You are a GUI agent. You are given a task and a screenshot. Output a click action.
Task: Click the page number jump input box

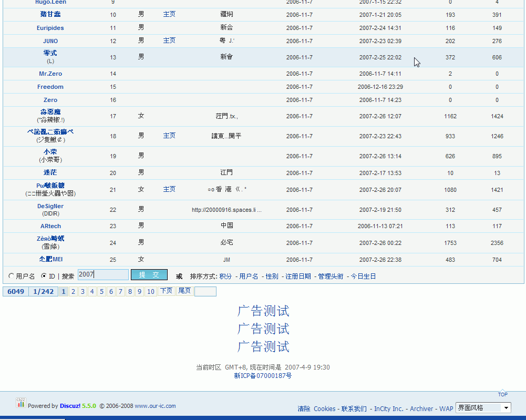click(205, 292)
